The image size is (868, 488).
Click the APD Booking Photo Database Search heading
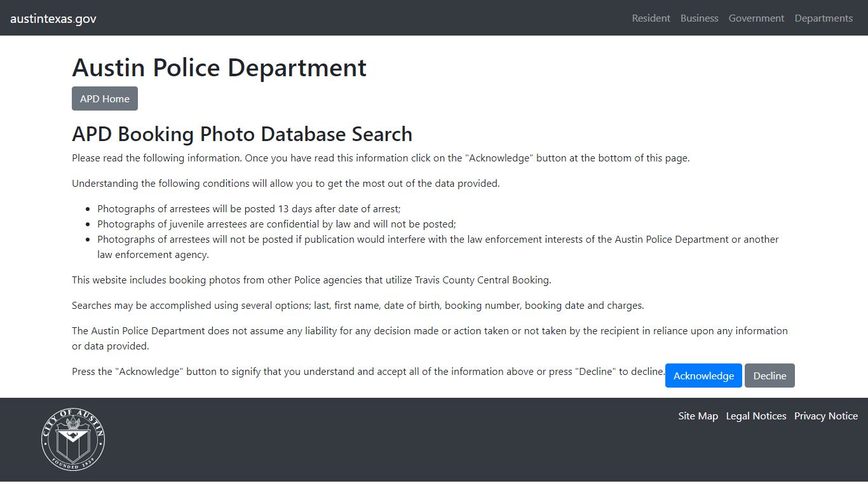(242, 134)
